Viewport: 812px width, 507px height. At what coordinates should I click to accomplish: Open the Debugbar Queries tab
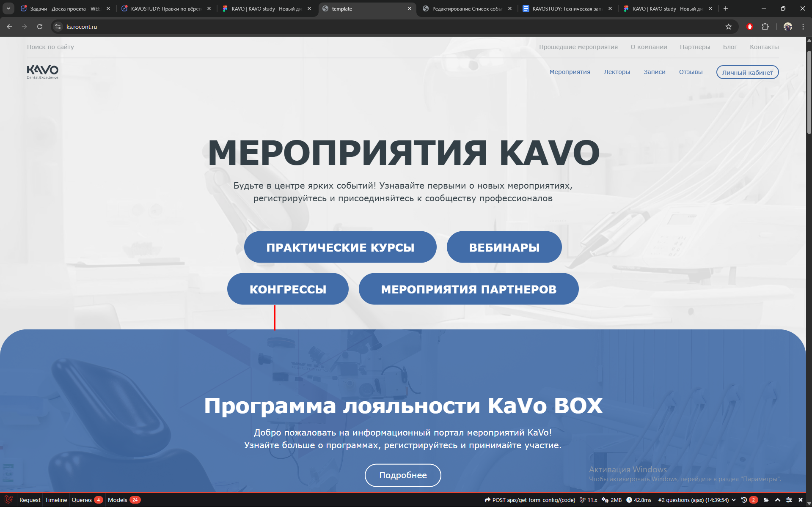pyautogui.click(x=87, y=500)
